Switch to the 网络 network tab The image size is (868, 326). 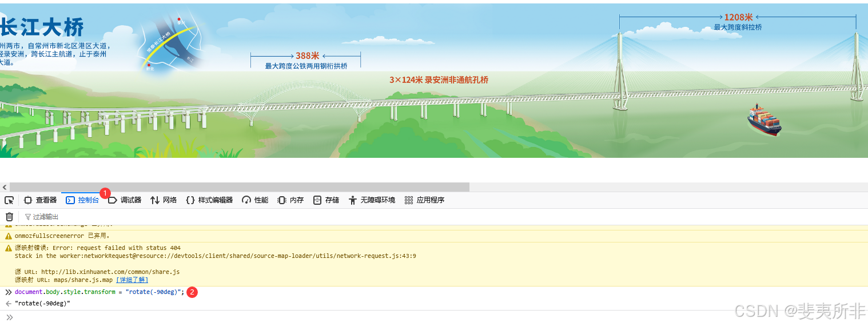[x=164, y=200]
